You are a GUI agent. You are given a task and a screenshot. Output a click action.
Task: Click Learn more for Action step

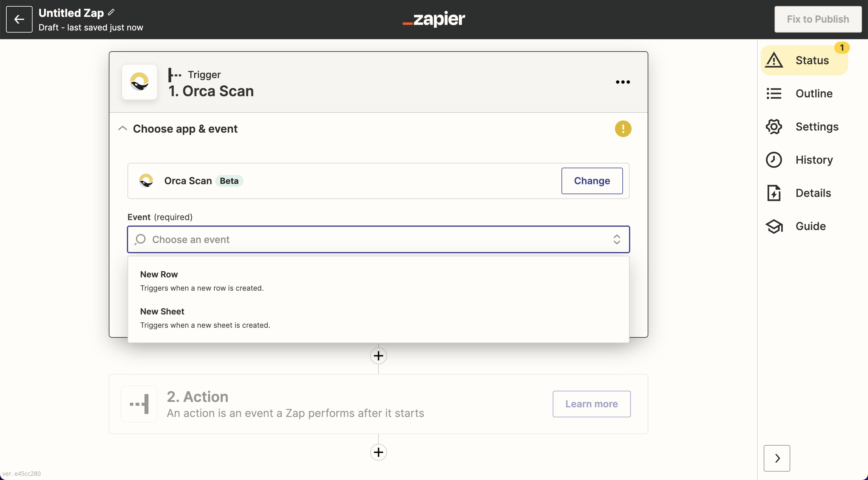pyautogui.click(x=591, y=404)
